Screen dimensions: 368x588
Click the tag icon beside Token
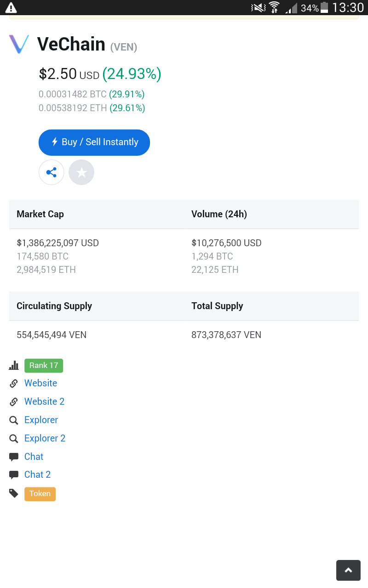coord(14,493)
